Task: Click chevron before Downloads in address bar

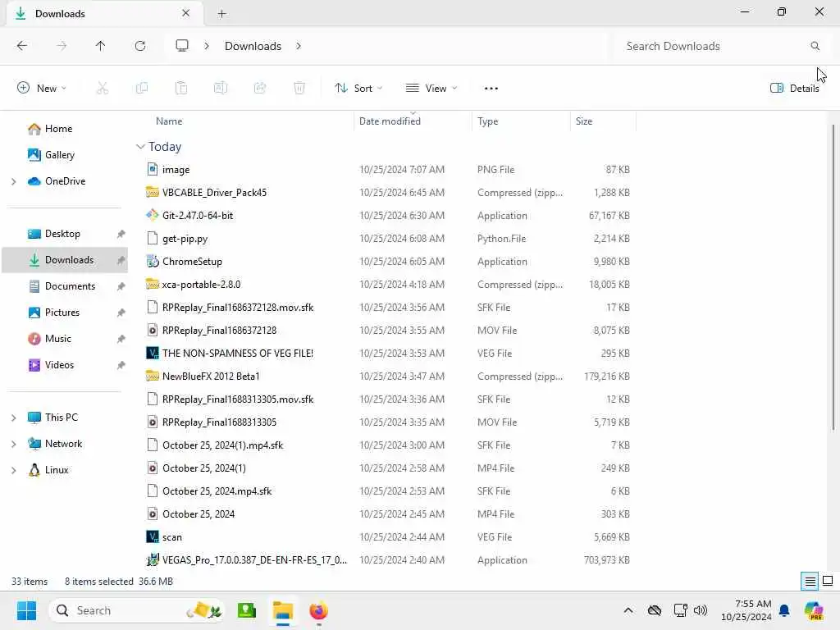Action: (206, 46)
